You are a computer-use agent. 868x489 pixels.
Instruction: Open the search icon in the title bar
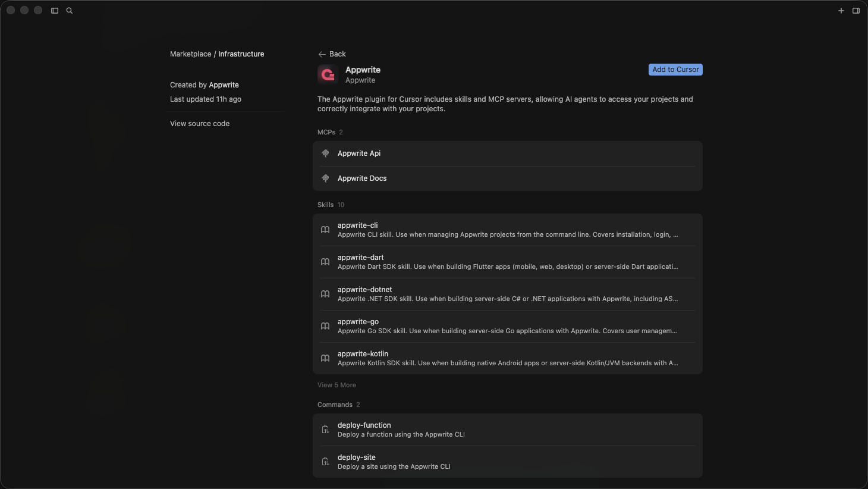[69, 10]
